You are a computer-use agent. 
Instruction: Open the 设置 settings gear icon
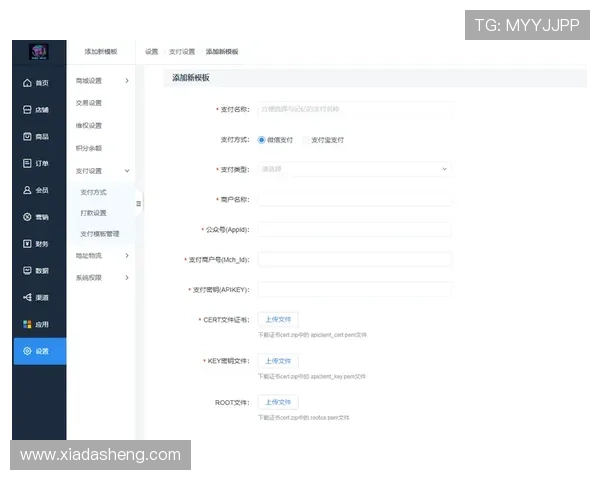coord(27,351)
